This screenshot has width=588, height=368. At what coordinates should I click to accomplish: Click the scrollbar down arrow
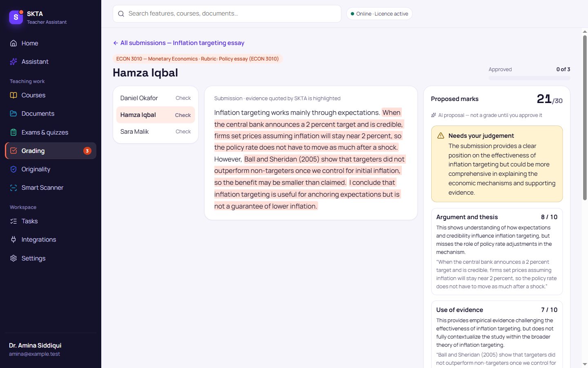(585, 364)
